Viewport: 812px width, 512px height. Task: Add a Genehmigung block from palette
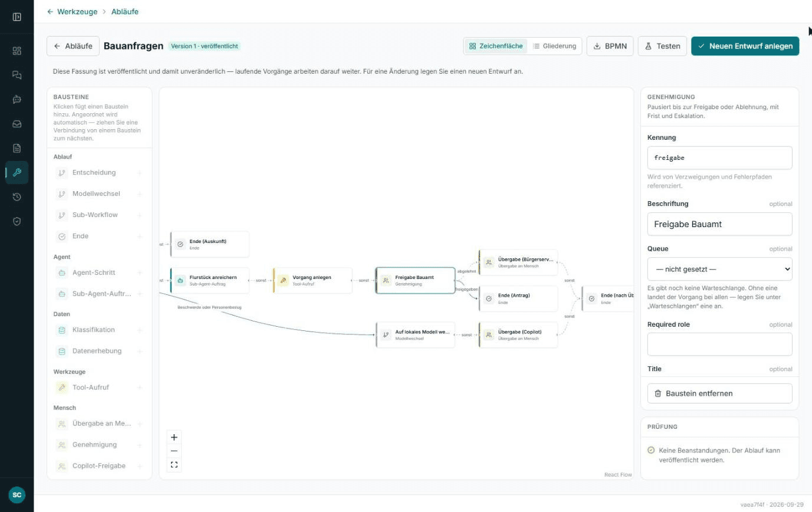(99, 445)
